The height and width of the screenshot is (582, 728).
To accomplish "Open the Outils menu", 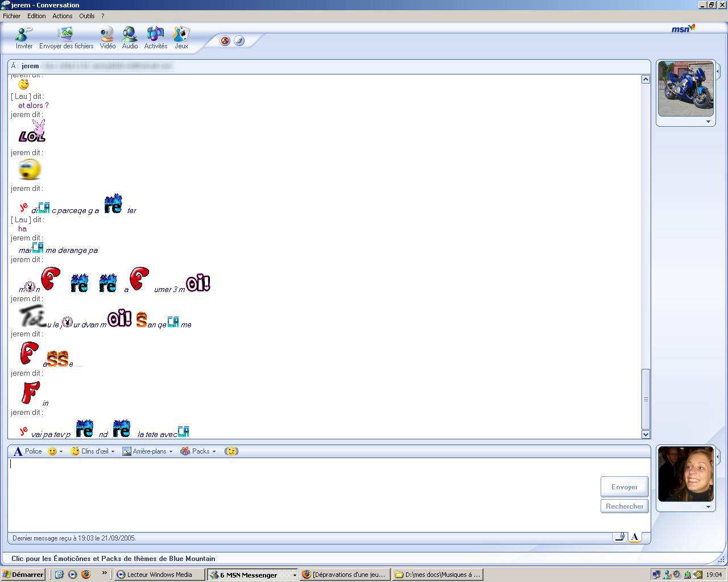I will tap(87, 16).
